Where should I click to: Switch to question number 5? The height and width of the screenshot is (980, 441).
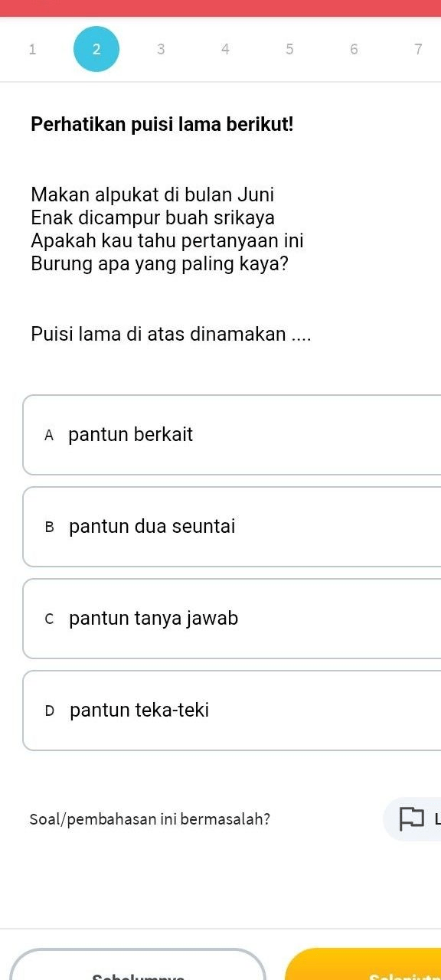point(289,50)
